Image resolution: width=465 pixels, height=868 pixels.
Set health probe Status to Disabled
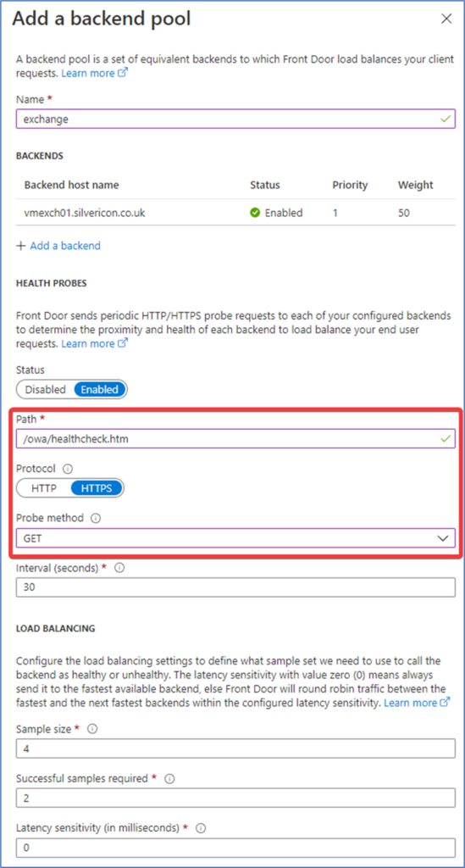45,389
